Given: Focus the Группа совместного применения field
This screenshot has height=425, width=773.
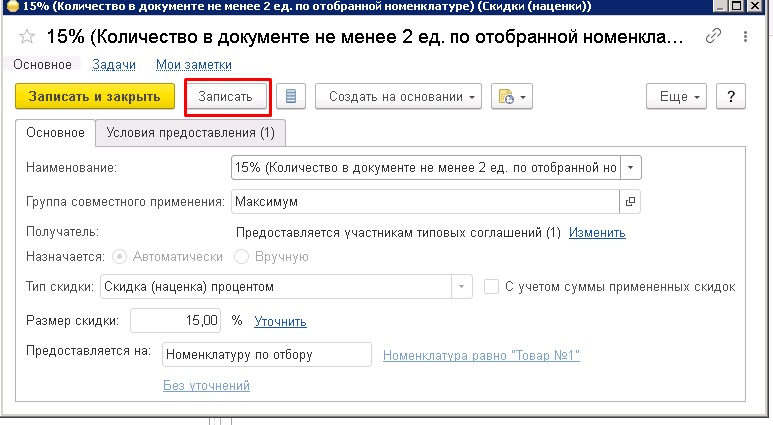Looking at the screenshot, I should point(425,202).
